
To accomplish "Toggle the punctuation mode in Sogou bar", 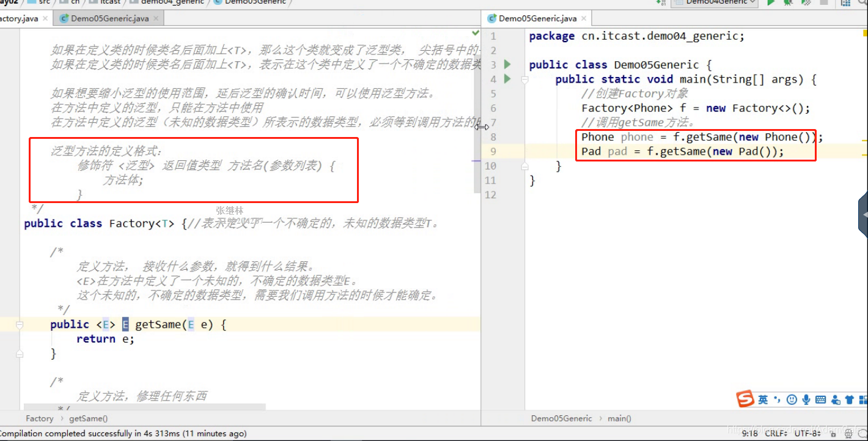I will [777, 399].
